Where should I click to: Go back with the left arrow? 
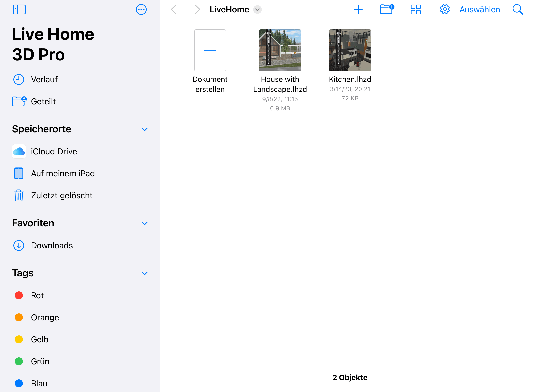[174, 10]
